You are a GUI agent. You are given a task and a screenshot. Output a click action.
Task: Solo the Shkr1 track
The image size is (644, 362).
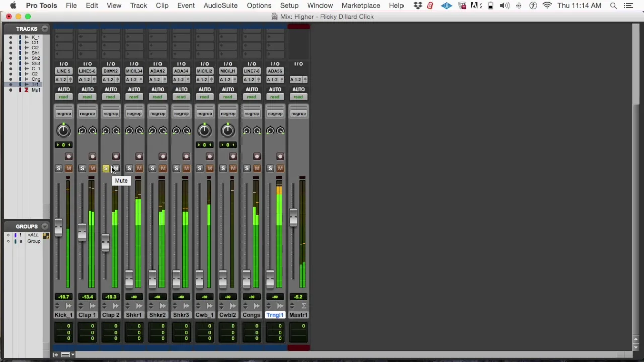[129, 168]
